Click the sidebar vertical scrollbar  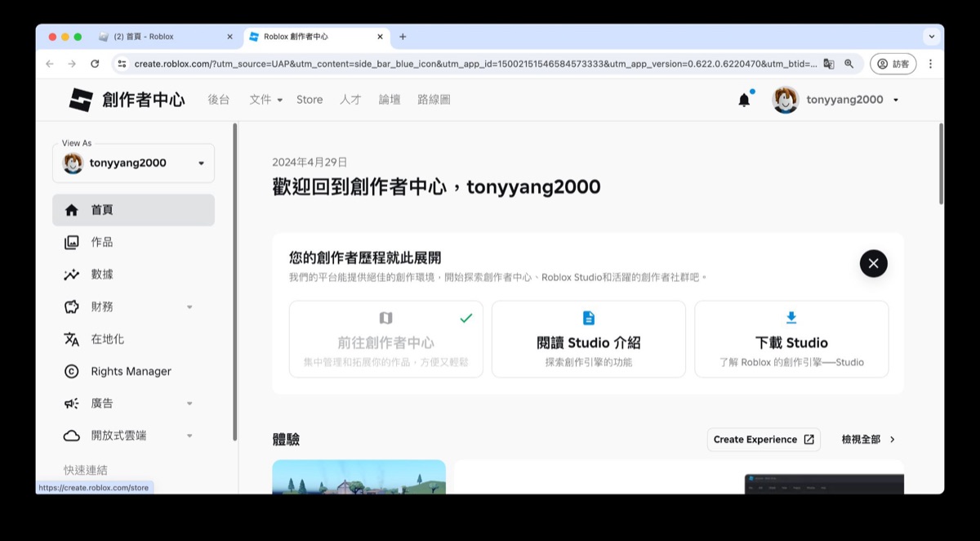(x=235, y=282)
